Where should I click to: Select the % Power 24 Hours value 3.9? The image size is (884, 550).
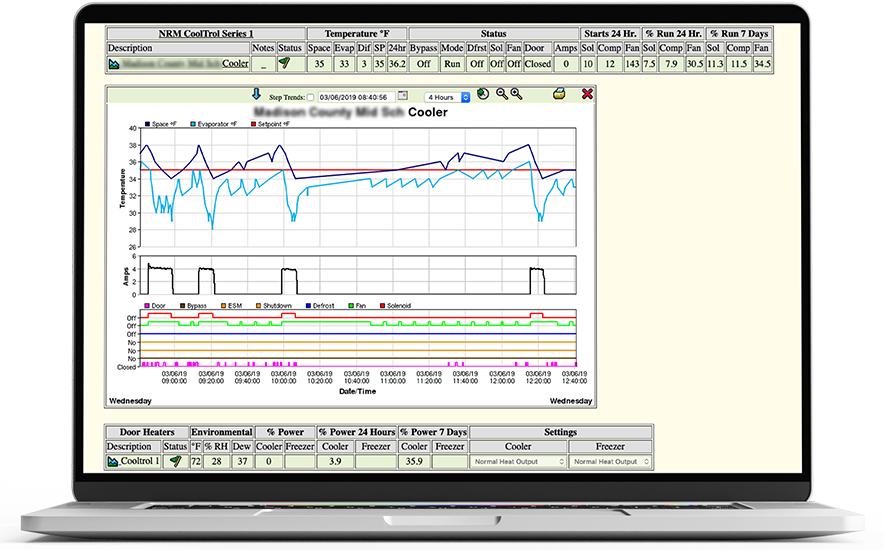pyautogui.click(x=335, y=461)
